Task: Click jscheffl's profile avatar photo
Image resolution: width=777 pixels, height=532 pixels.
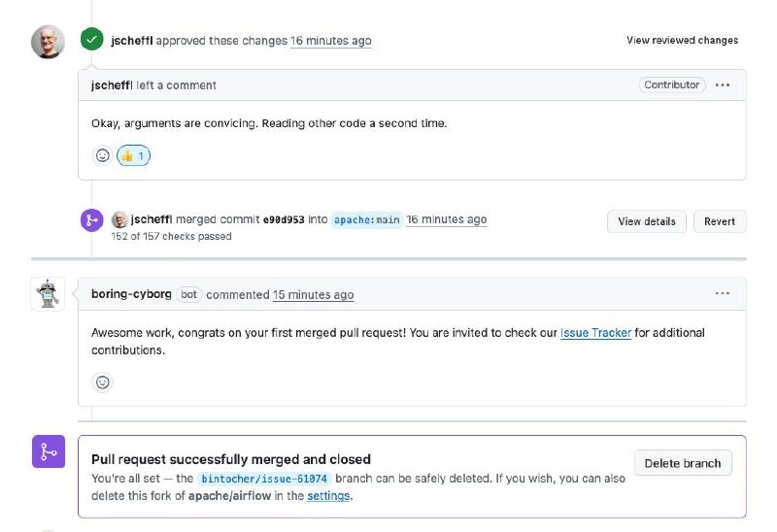Action: [x=48, y=42]
